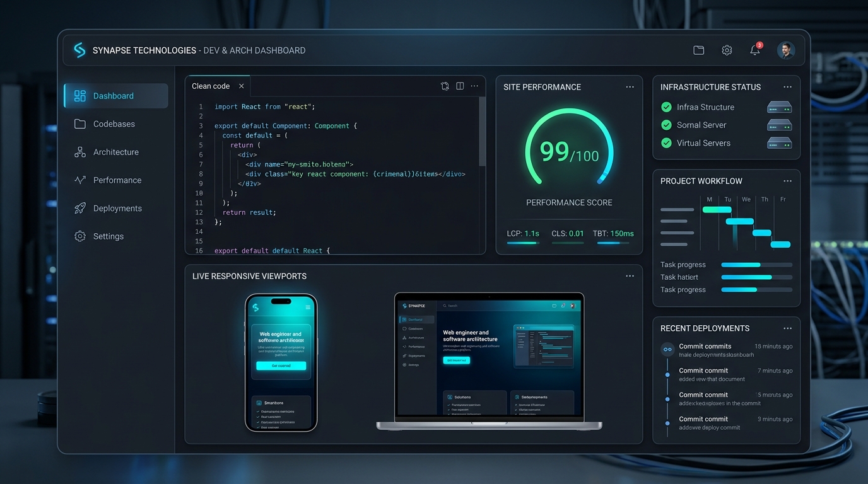Select the Architecture diagram icon in the sidebar
868x484 pixels.
point(80,152)
